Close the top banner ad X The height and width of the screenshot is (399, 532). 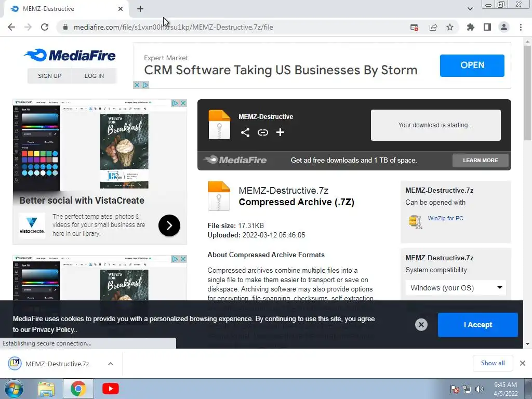point(137,85)
